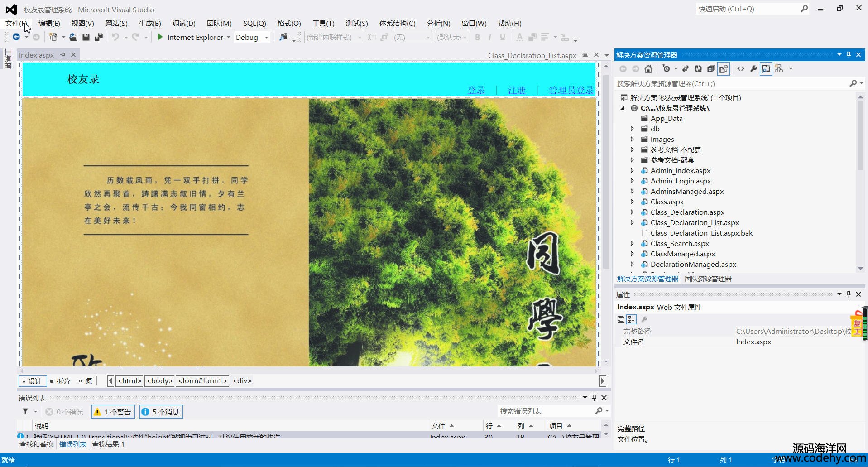868x467 pixels.
Task: Toggle the 5 个消息 messages filter
Action: [161, 412]
